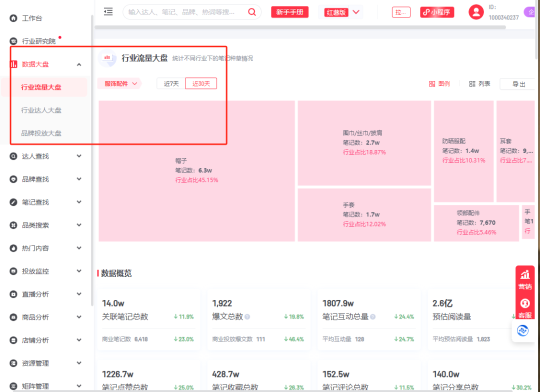540x392 pixels.
Task: Click the 关联笔记总数 14.0w card
Action: pyautogui.click(x=149, y=319)
